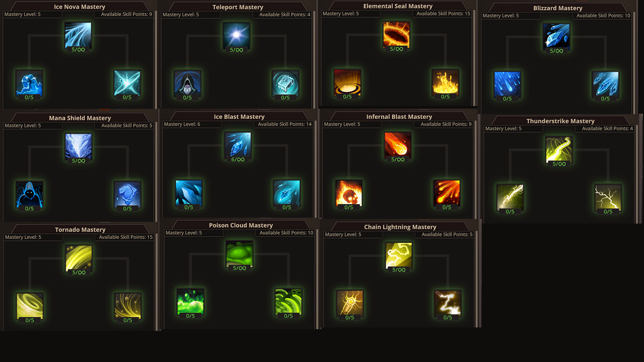Pick the Chain Lightning main skill icon
Viewport: 644px width, 362px height.
coord(398,255)
